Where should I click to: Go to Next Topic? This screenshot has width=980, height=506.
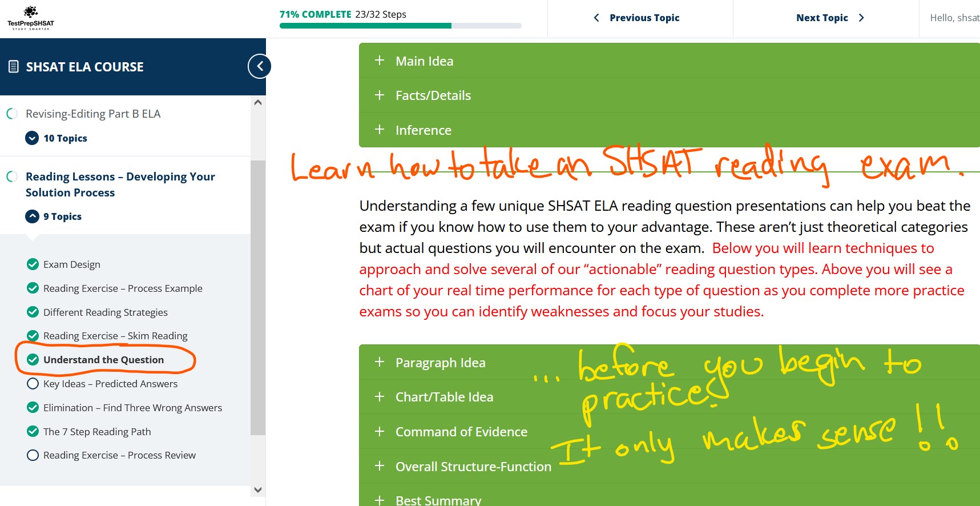829,18
